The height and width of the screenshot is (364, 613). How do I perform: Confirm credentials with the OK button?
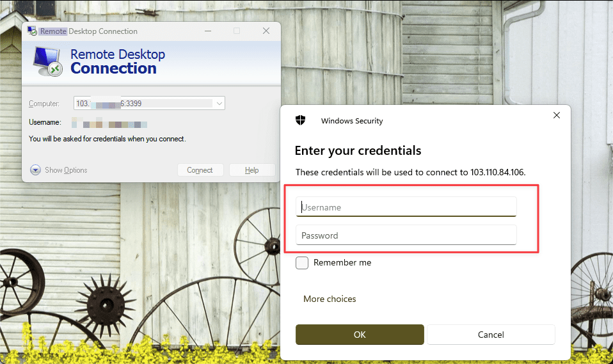point(360,335)
